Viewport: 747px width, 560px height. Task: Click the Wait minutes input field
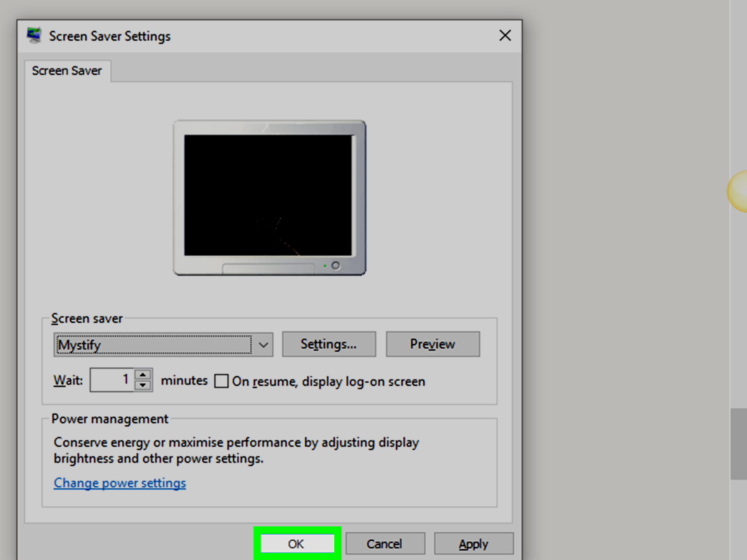click(x=112, y=380)
